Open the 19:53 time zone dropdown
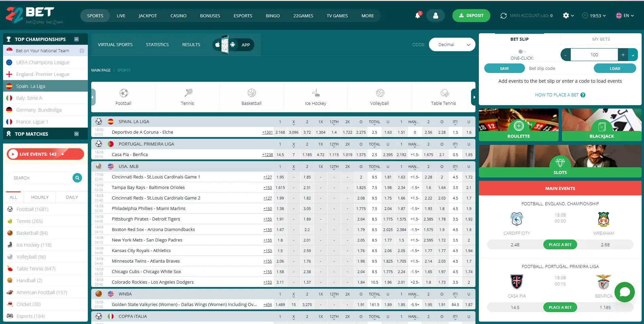 click(x=594, y=16)
